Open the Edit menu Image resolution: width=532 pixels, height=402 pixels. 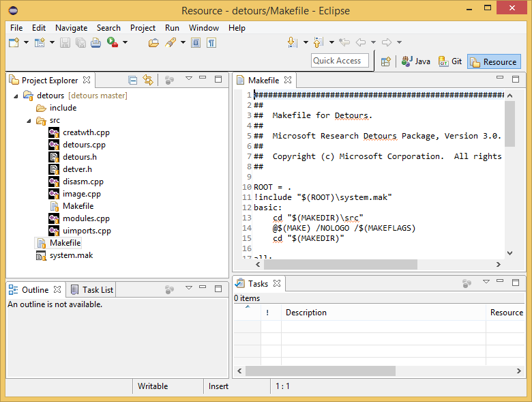click(x=39, y=28)
